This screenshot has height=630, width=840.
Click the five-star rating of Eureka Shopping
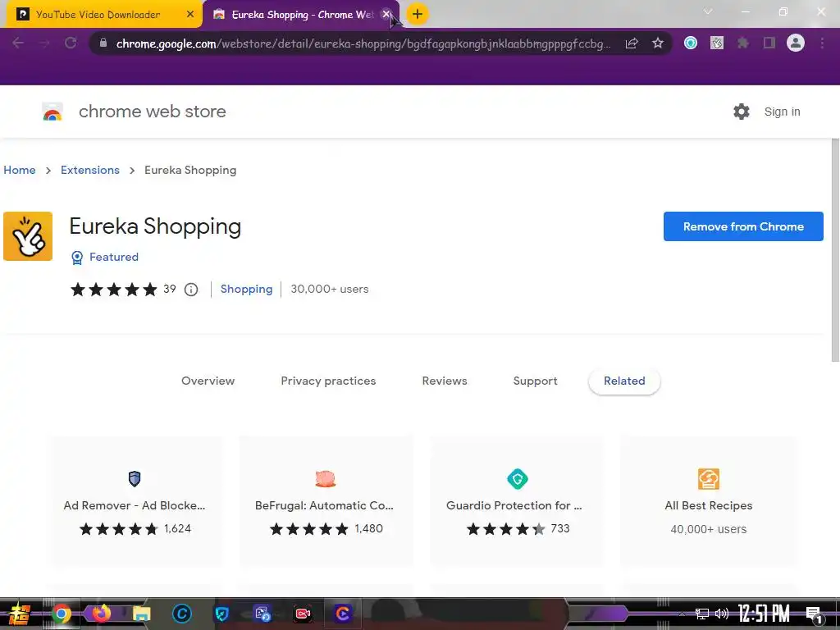[113, 290]
